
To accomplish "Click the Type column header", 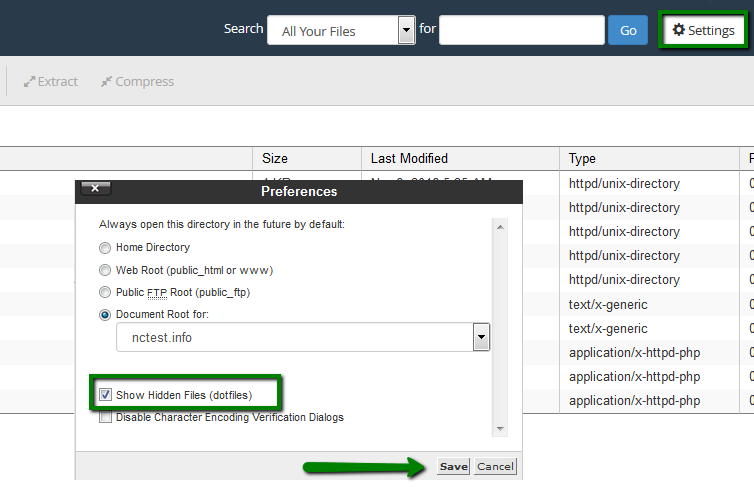I will pyautogui.click(x=582, y=158).
